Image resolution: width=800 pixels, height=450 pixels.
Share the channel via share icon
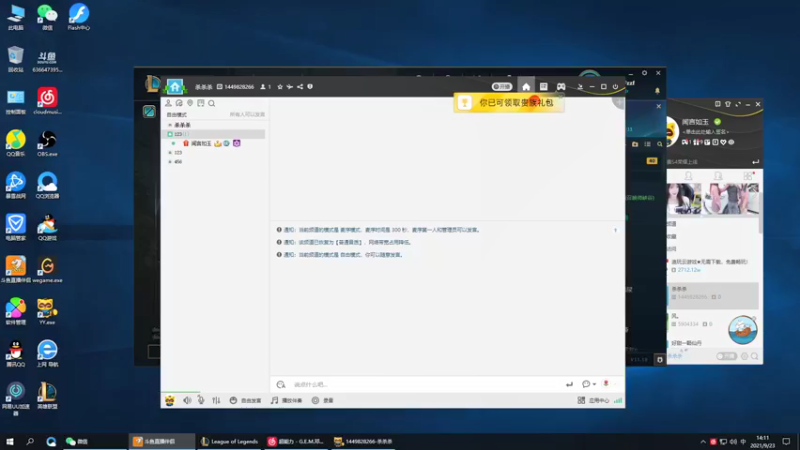(x=300, y=87)
